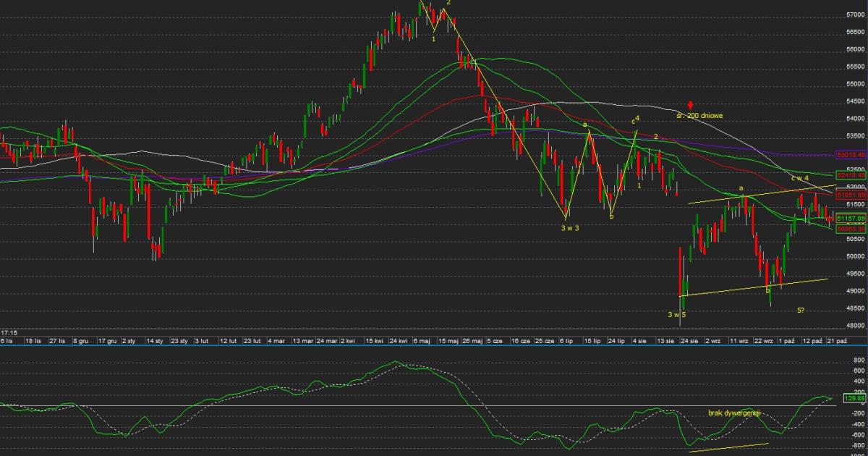Image resolution: width=868 pixels, height=456 pixels.
Task: Click the '24 kwi' date on time axis
Action: coord(399,340)
